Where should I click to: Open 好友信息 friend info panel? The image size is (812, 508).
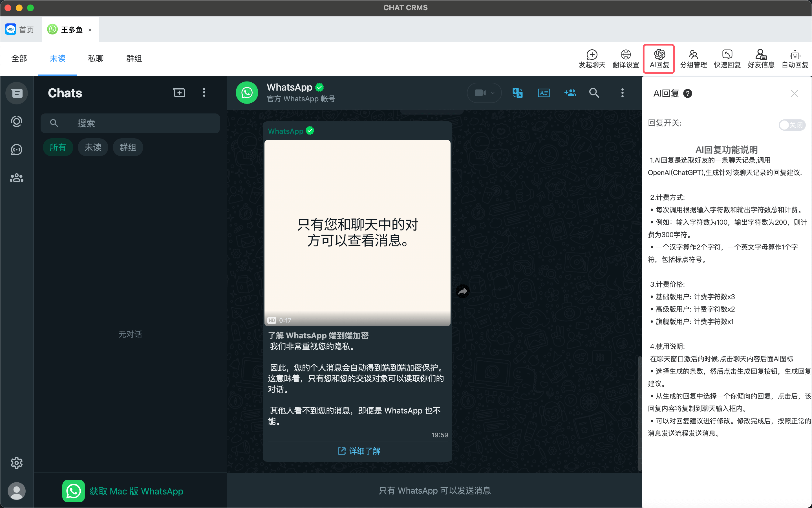click(x=761, y=59)
